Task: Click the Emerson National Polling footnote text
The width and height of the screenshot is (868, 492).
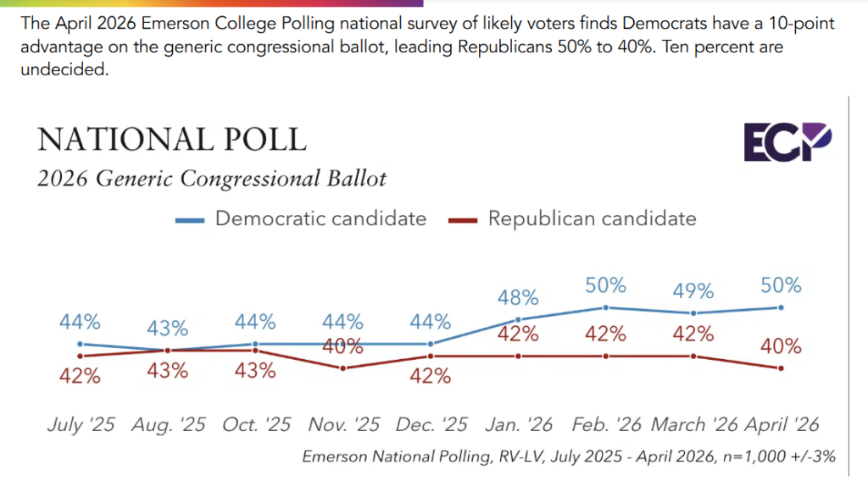Action: (569, 456)
